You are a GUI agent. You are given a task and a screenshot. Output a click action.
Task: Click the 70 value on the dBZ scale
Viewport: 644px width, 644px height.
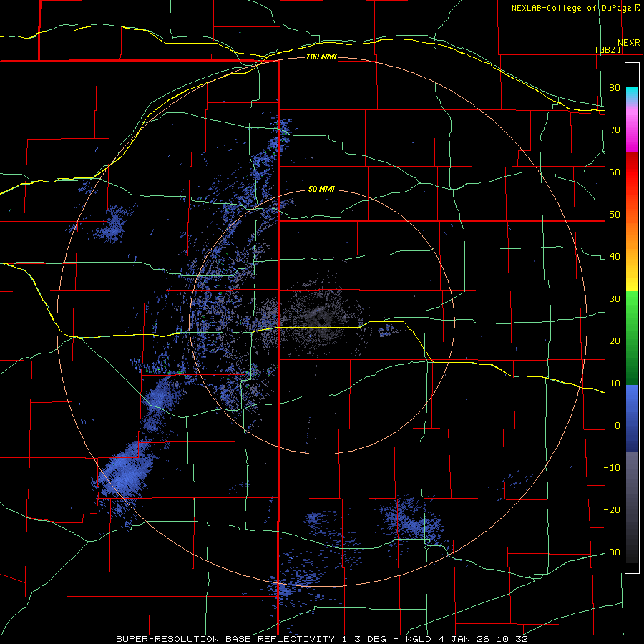pos(615,130)
